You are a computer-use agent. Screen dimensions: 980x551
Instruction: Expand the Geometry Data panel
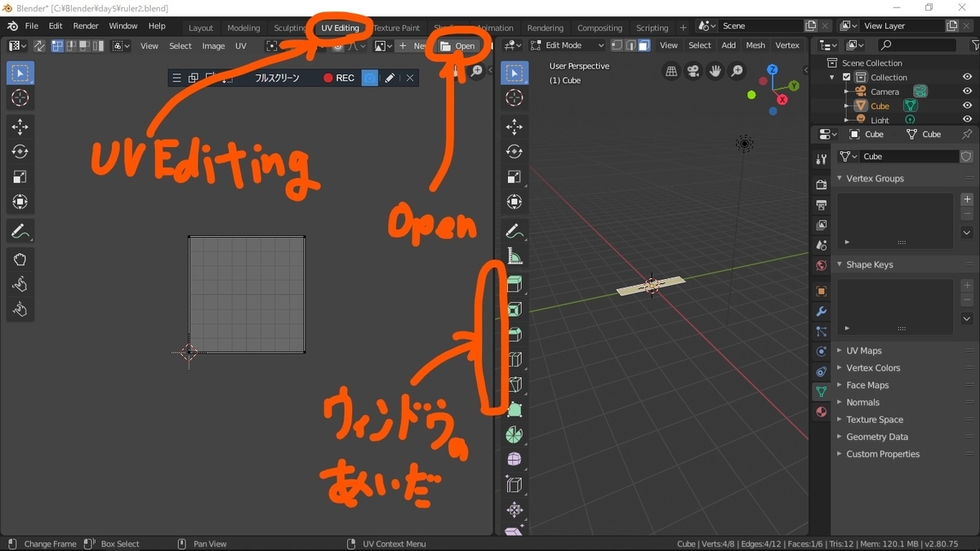point(840,437)
